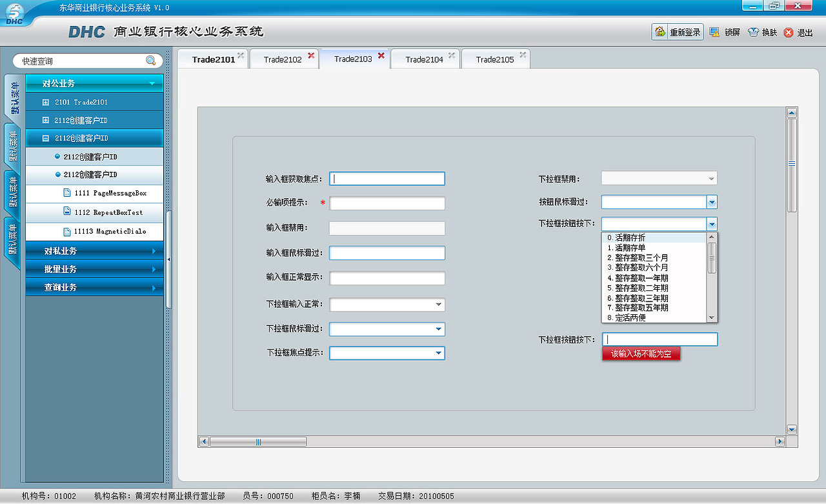Click the dropdown list scroll up arrow
826x504 pixels.
pyautogui.click(x=712, y=237)
